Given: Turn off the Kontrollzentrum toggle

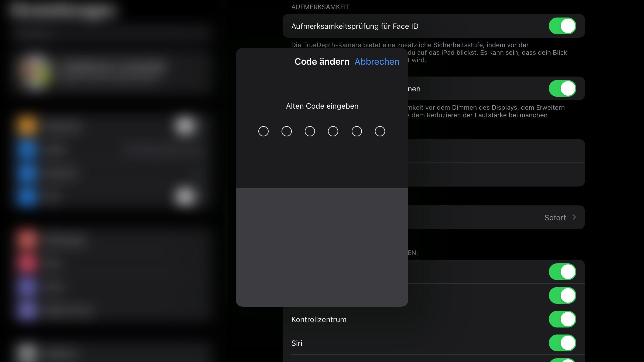Looking at the screenshot, I should click(x=562, y=319).
